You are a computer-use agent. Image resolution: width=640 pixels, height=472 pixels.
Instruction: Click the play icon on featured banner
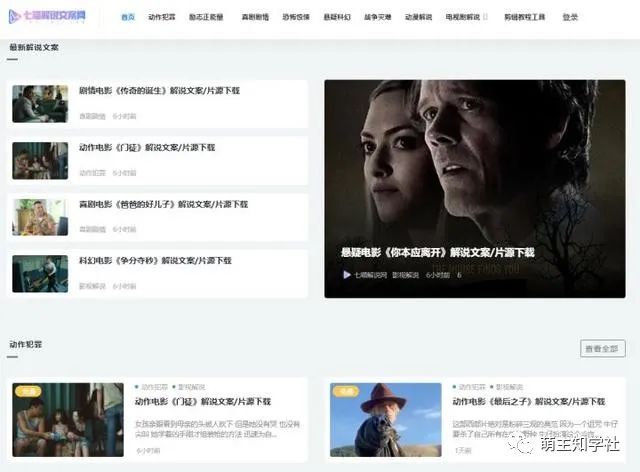click(x=347, y=275)
